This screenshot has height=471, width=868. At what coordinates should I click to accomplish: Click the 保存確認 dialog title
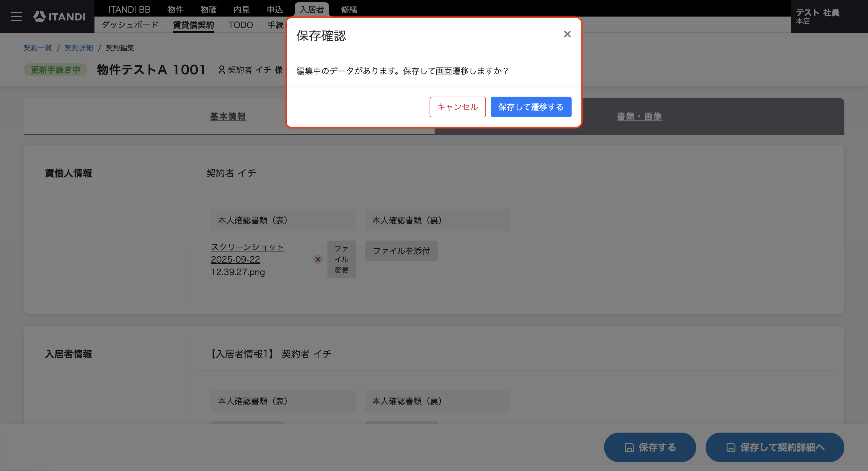point(321,36)
